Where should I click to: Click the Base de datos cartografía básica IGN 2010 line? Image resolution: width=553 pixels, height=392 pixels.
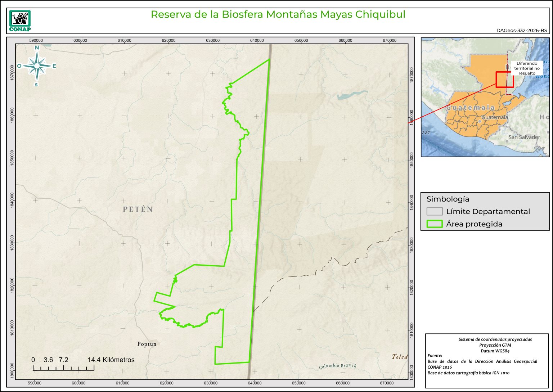point(468,373)
